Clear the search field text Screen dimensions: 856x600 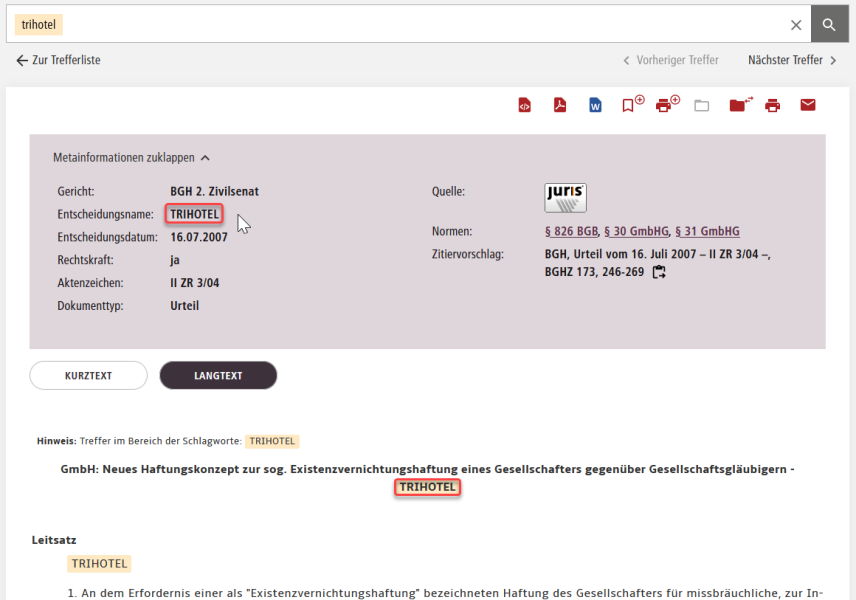click(x=796, y=25)
